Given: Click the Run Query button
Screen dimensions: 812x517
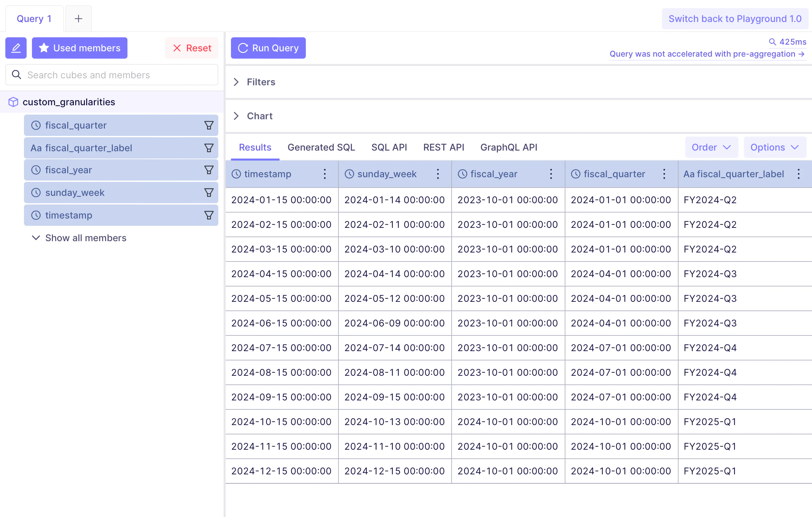Looking at the screenshot, I should click(268, 48).
